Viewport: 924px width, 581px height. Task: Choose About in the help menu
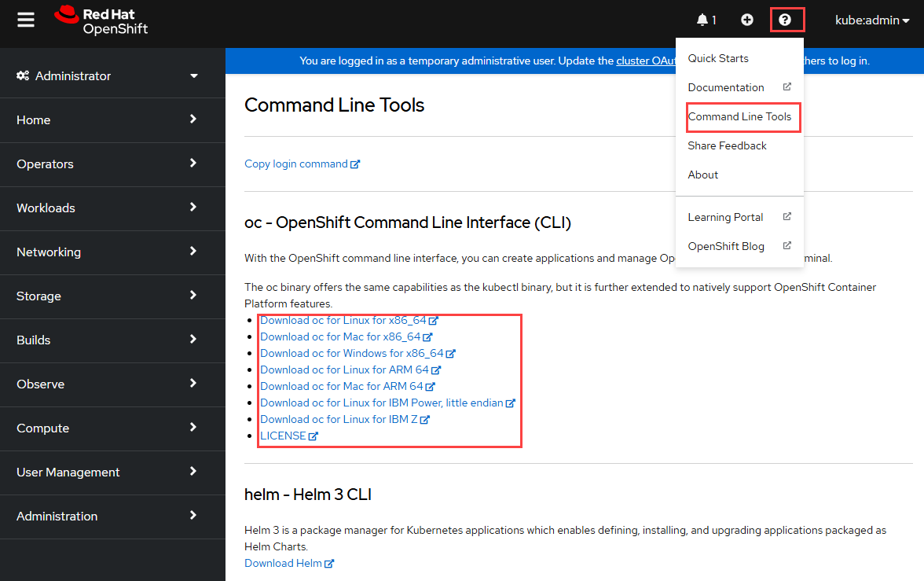[702, 175]
